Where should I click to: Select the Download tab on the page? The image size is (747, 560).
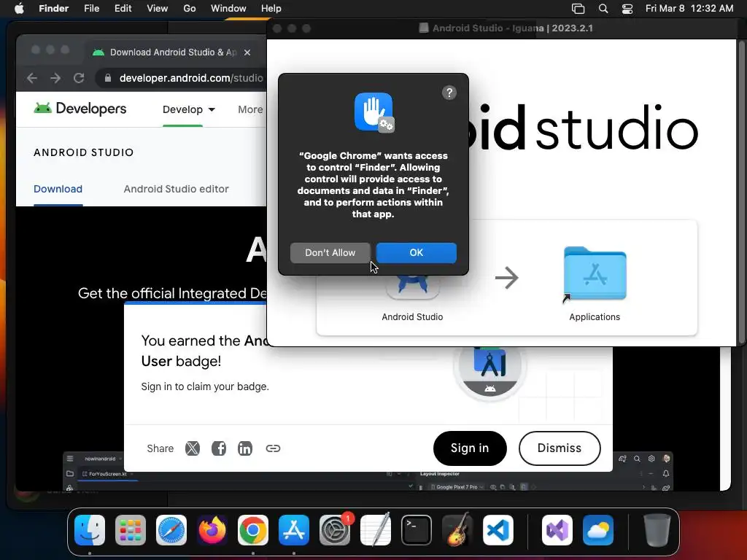click(58, 189)
